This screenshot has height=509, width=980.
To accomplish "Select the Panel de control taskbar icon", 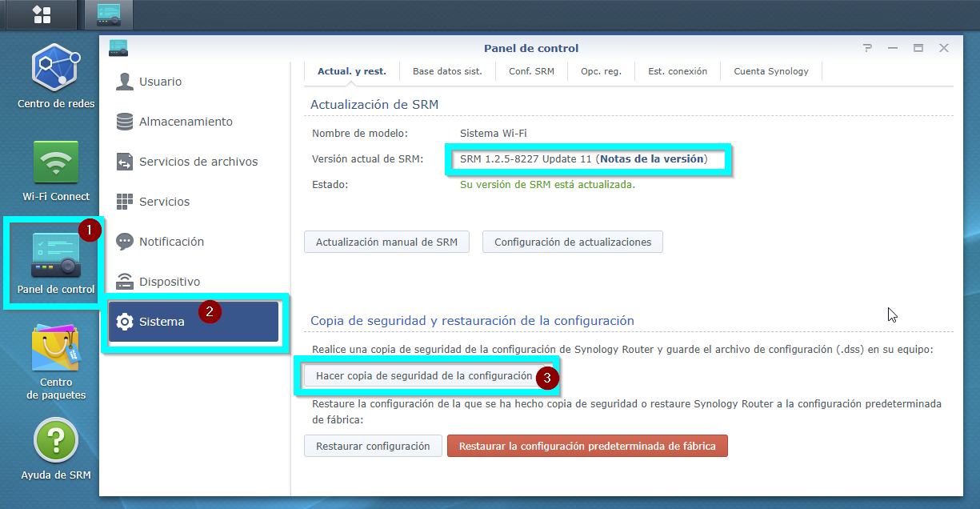I will pos(109,14).
